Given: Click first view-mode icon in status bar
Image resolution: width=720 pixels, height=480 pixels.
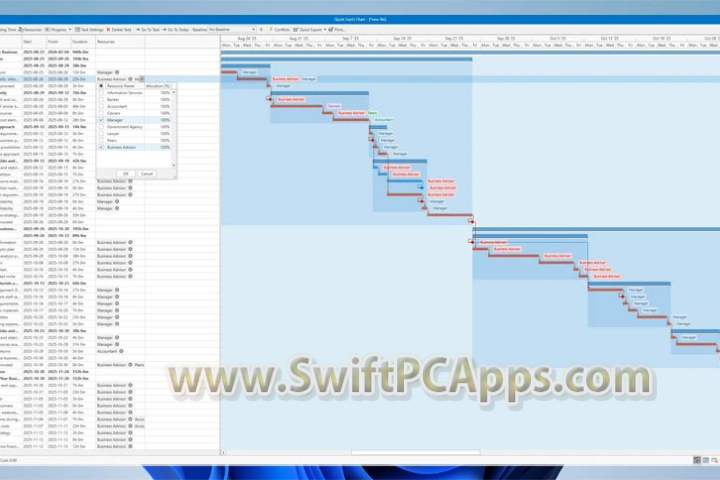Looking at the screenshot, I should tap(697, 460).
